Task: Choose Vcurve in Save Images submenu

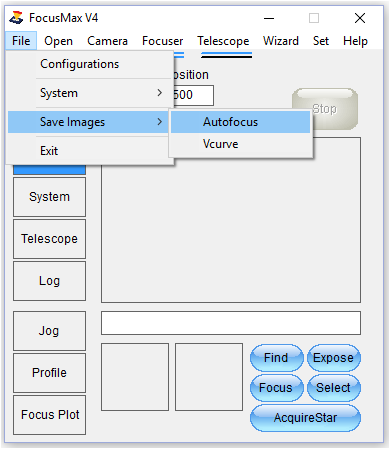Action: pos(240,144)
